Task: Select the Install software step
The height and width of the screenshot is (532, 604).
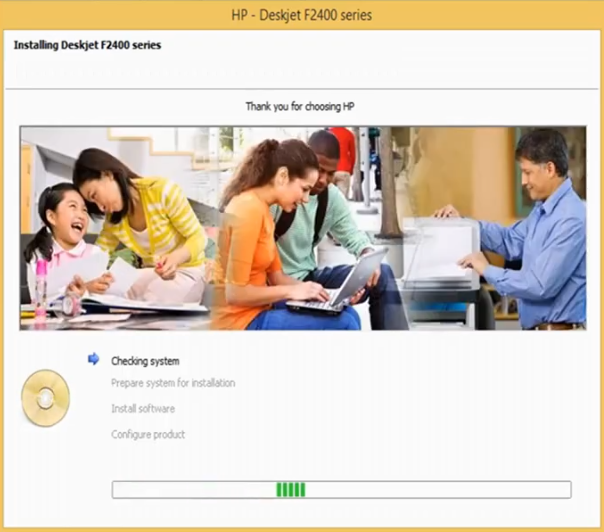Action: point(143,408)
